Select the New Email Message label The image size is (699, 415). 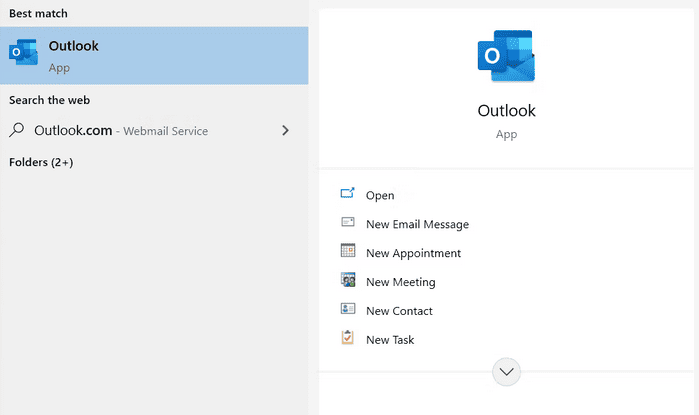point(417,225)
